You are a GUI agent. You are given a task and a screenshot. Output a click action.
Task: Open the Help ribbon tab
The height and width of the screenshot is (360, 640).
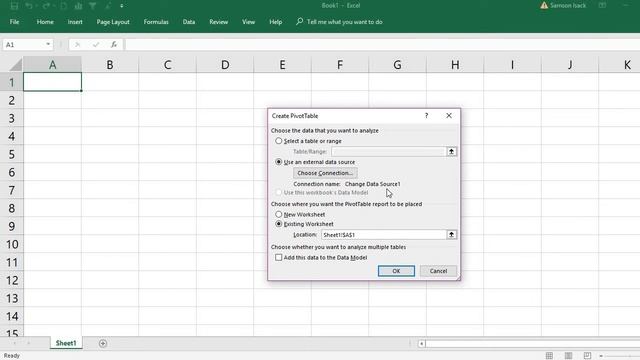coord(276,22)
